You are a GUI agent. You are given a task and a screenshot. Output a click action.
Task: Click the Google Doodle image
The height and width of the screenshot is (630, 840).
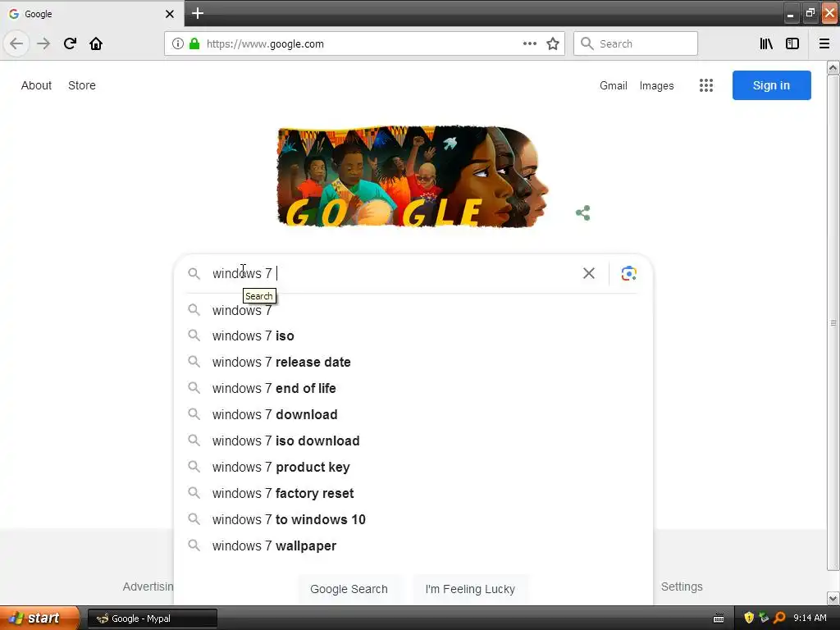(x=413, y=177)
